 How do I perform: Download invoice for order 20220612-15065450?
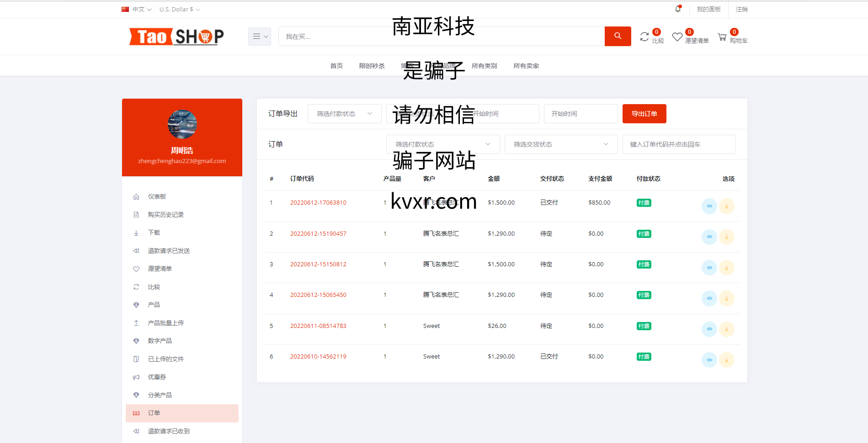click(726, 298)
